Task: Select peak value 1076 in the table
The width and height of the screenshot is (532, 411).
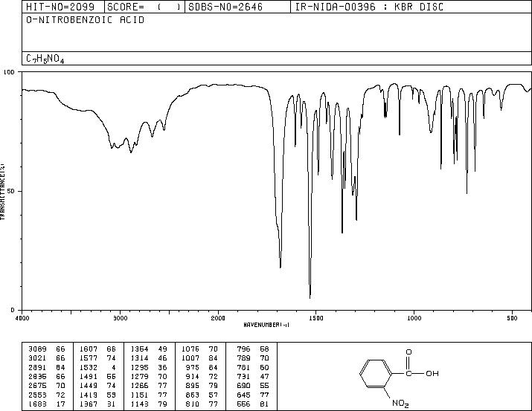Action: [190, 349]
